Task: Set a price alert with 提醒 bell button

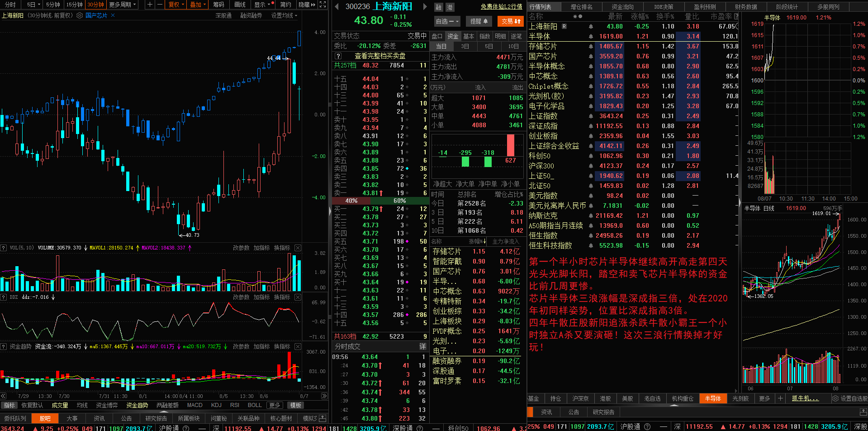Action: click(x=479, y=21)
